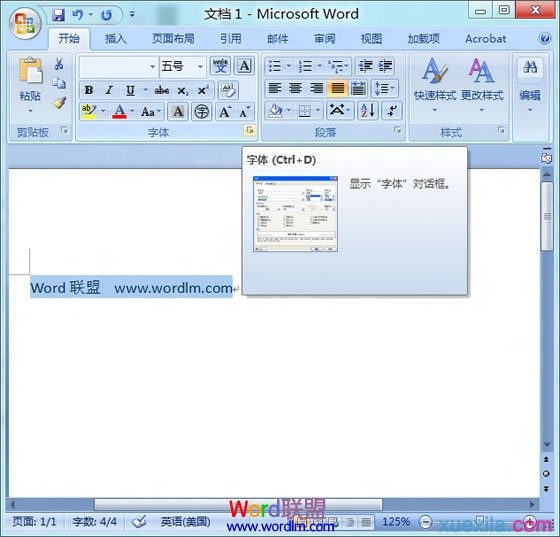Viewport: 560px width, 537px height.
Task: Apply strikethrough with the abc icon
Action: tap(162, 90)
